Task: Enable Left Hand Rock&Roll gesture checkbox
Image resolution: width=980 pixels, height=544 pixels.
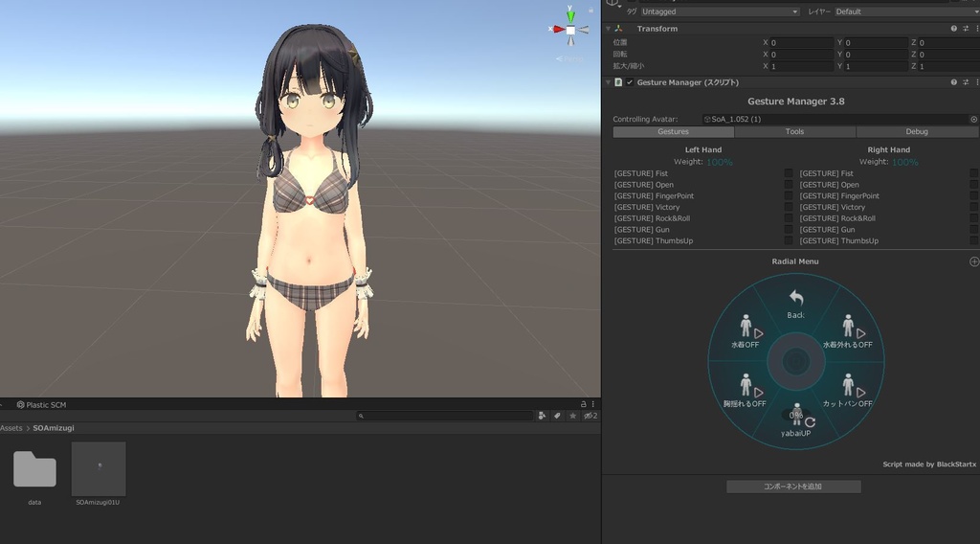Action: (789, 218)
